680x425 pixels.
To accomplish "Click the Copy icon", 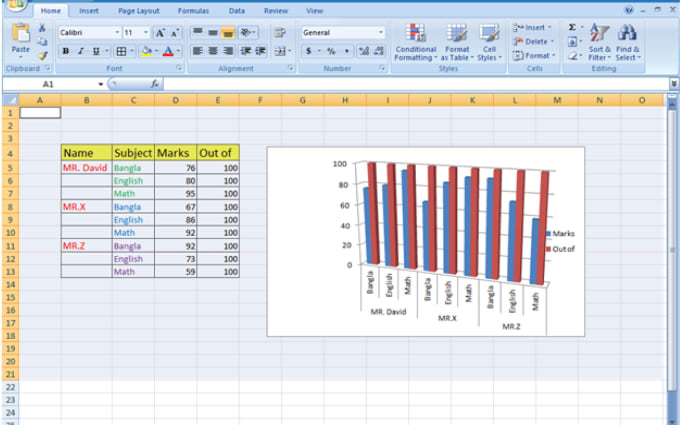I will tap(42, 42).
